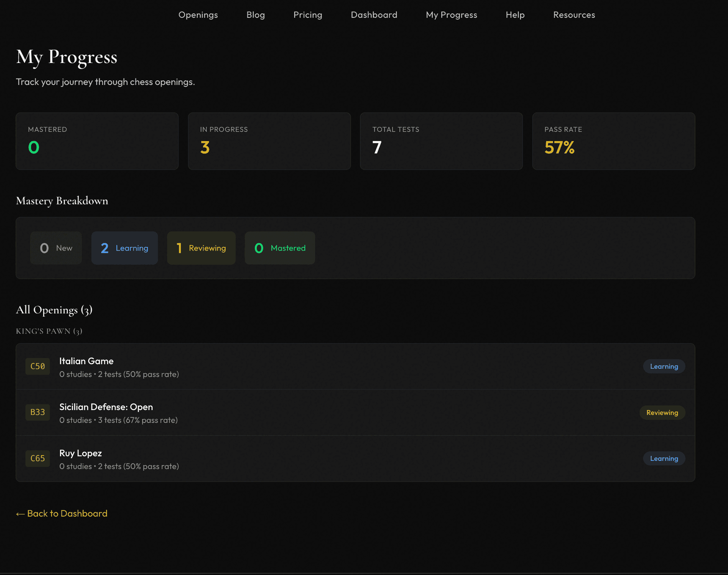Viewport: 728px width, 575px height.
Task: Click the C50 code badge for Italian Game
Action: [38, 366]
